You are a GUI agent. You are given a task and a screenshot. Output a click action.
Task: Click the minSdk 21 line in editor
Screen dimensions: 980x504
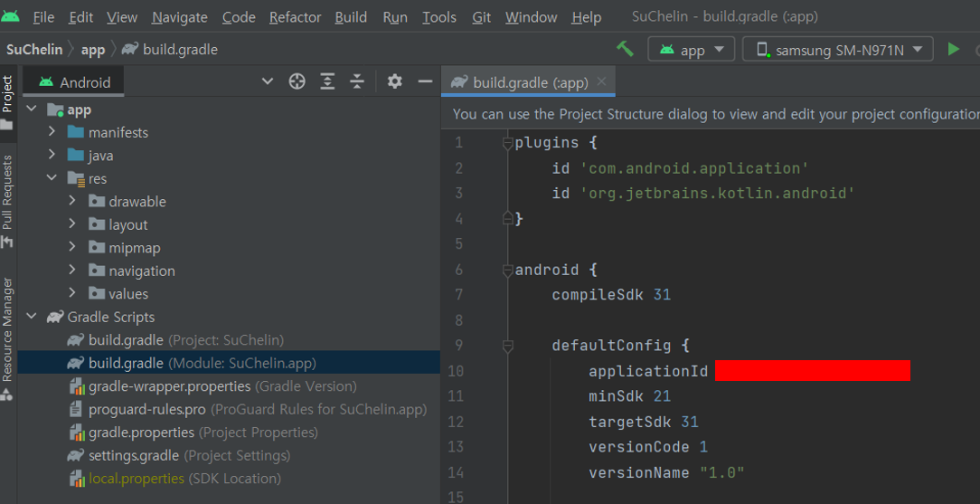coord(629,395)
